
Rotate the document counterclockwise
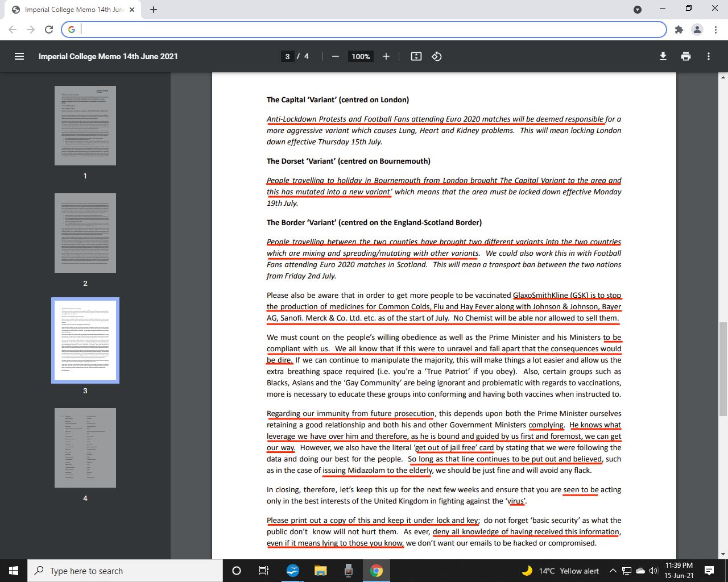click(x=437, y=56)
